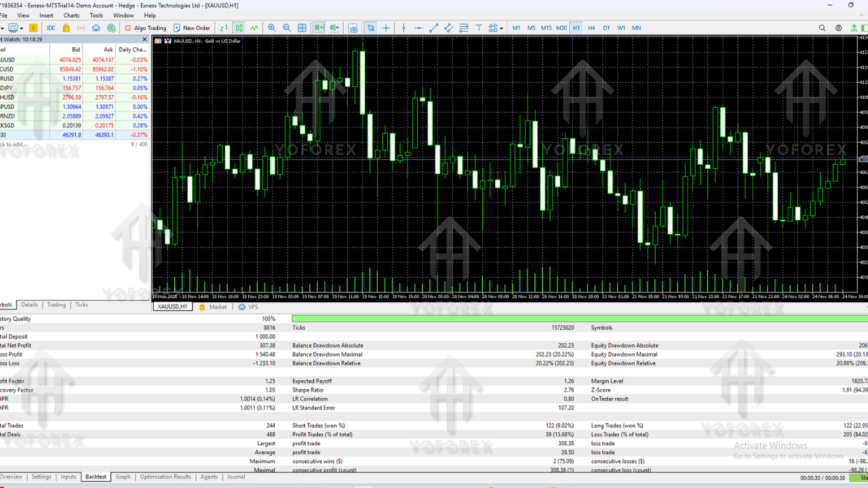Switch chart to candlestick display
868x488 pixels.
(238, 28)
